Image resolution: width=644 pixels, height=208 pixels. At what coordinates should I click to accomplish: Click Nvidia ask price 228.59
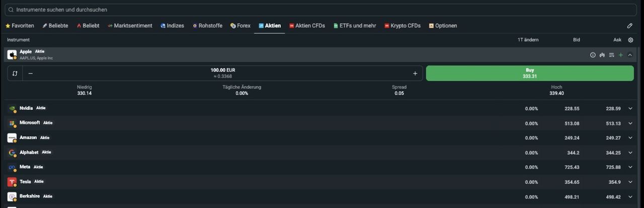[x=613, y=109]
